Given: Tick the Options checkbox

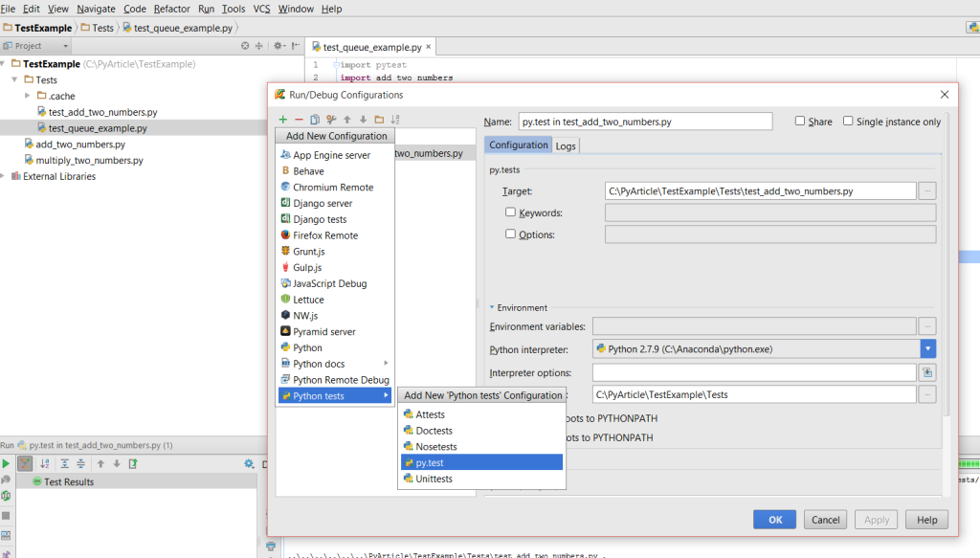Looking at the screenshot, I should pyautogui.click(x=511, y=234).
